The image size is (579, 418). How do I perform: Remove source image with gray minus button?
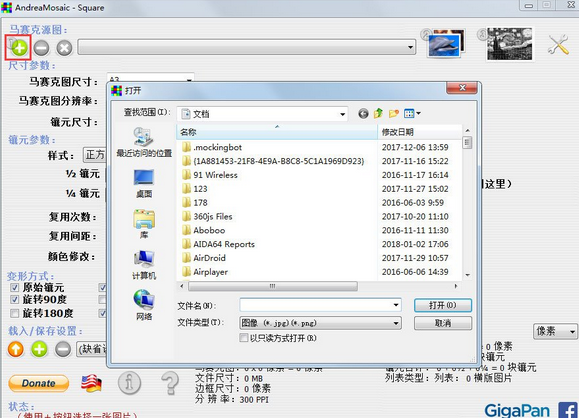[x=41, y=48]
